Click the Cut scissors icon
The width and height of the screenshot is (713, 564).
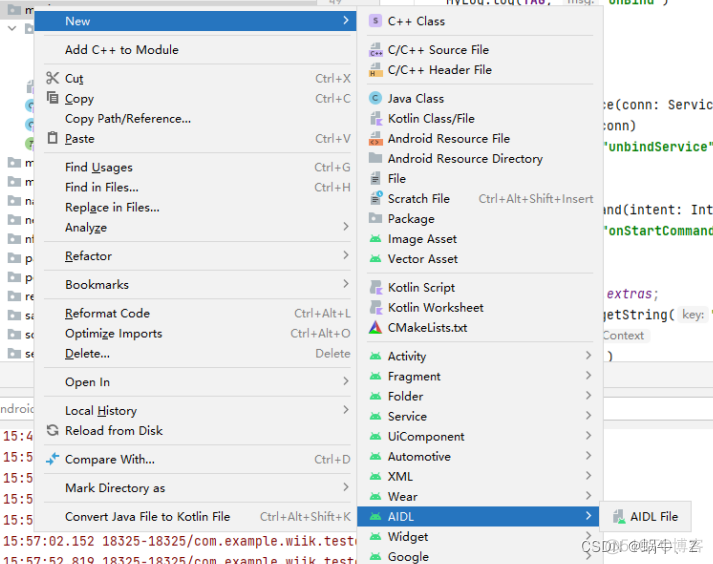pos(52,78)
